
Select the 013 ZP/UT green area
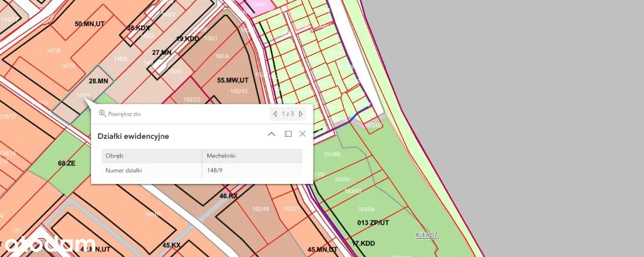click(x=373, y=222)
